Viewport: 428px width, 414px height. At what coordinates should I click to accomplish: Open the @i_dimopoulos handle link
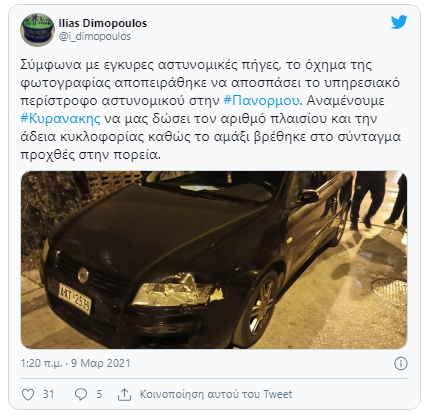click(95, 36)
